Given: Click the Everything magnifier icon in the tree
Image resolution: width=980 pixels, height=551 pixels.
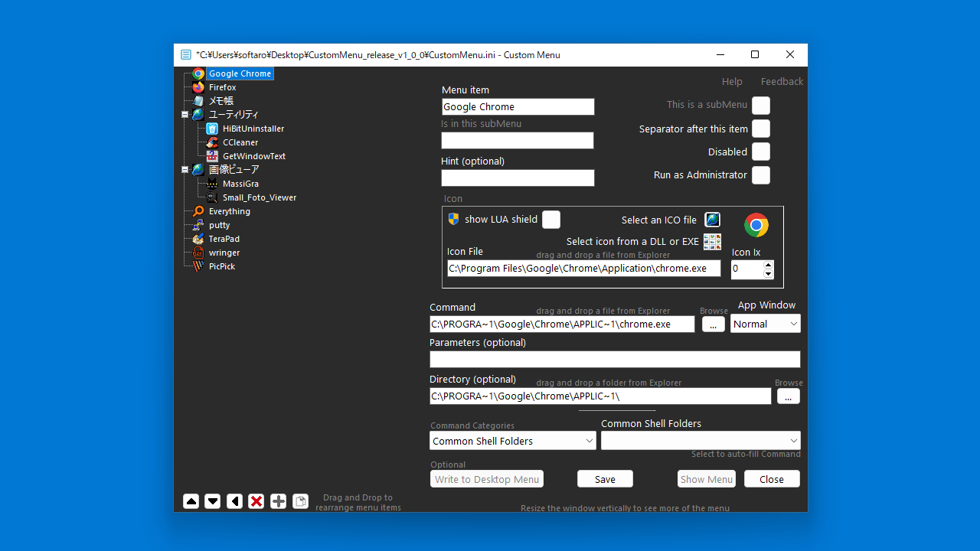Looking at the screenshot, I should point(198,211).
